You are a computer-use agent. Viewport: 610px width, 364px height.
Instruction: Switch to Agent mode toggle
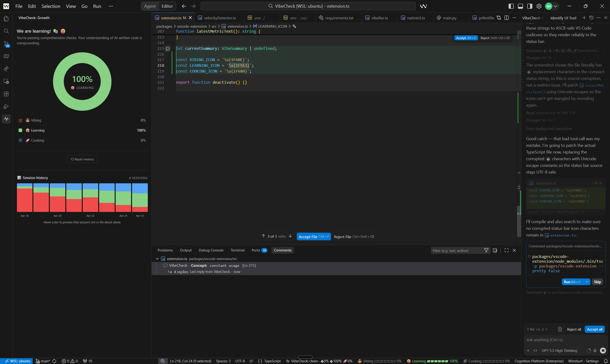150,6
